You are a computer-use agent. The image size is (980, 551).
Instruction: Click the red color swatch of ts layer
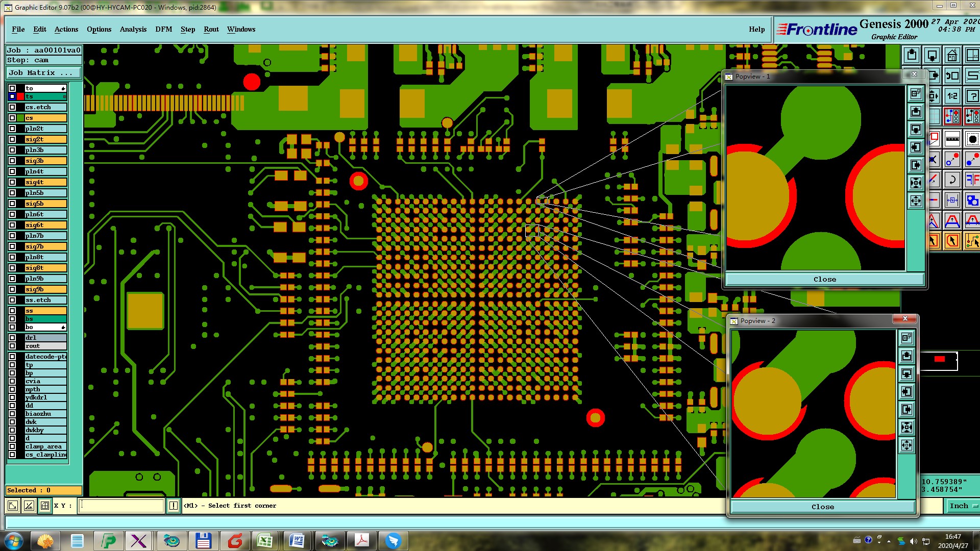tap(20, 96)
